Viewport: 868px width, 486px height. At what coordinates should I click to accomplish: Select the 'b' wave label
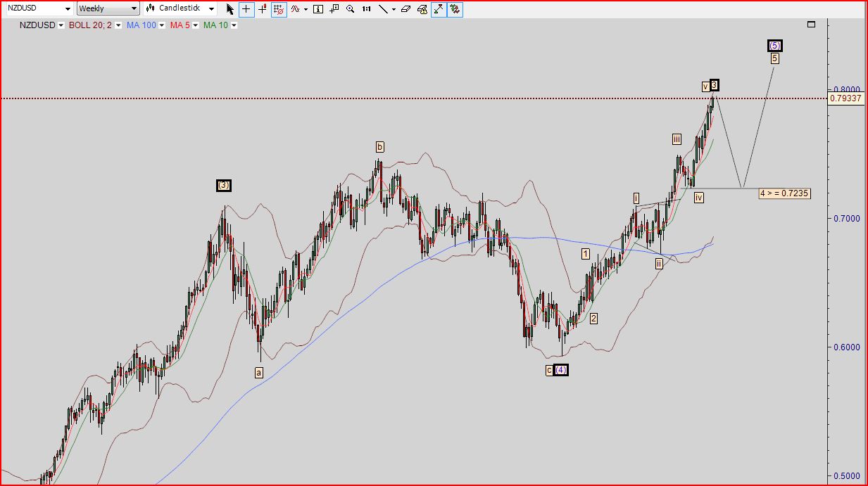point(379,147)
